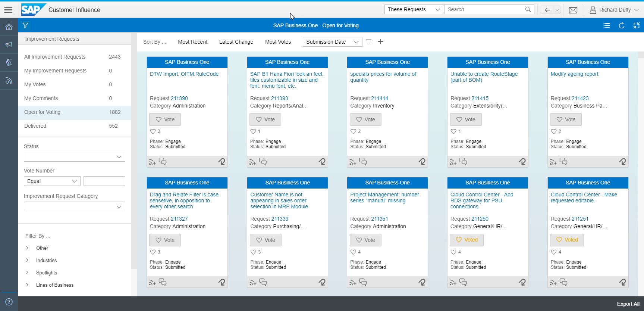The height and width of the screenshot is (311, 644).
Task: Go back with the arrow icon
Action: pos(547,10)
